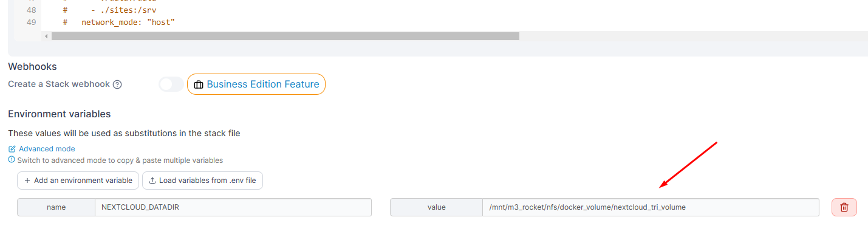
Task: Focus the NEXTCLOUD_DATADIR name field
Action: point(233,207)
